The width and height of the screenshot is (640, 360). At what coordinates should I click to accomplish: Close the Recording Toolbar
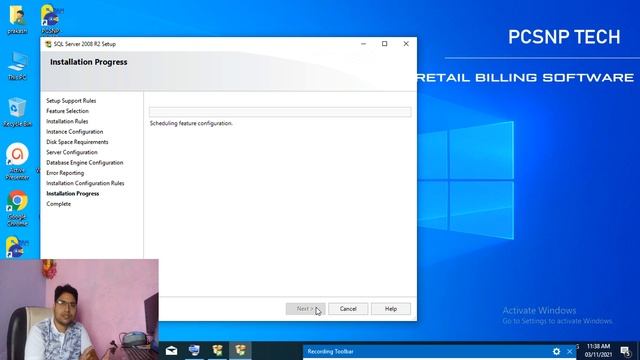pos(570,351)
